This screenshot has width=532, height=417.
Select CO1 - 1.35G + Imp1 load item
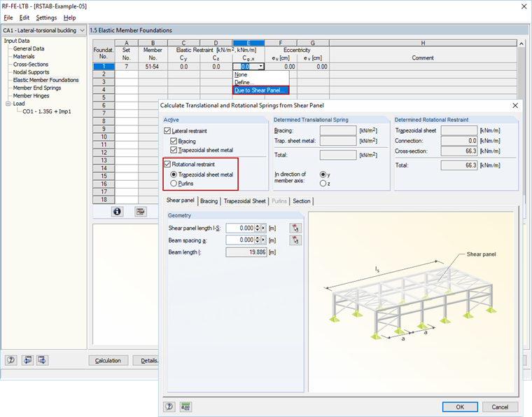[47, 111]
